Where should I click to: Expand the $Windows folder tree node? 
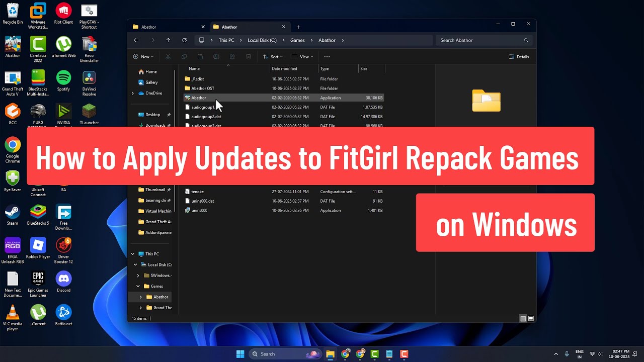click(x=138, y=276)
